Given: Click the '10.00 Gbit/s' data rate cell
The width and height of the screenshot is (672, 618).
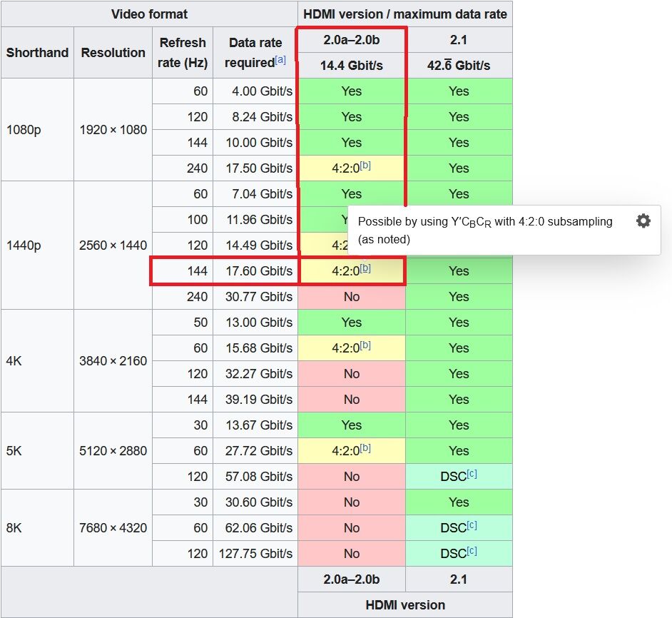Looking at the screenshot, I should (255, 143).
